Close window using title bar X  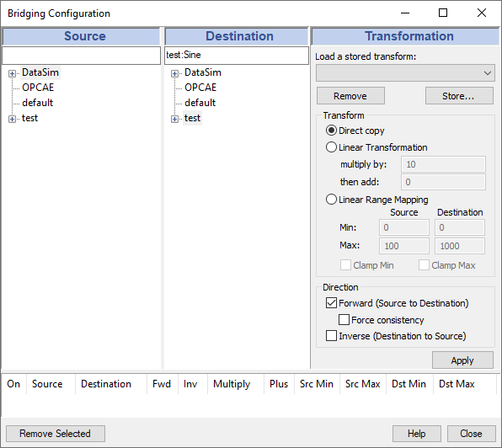(482, 13)
